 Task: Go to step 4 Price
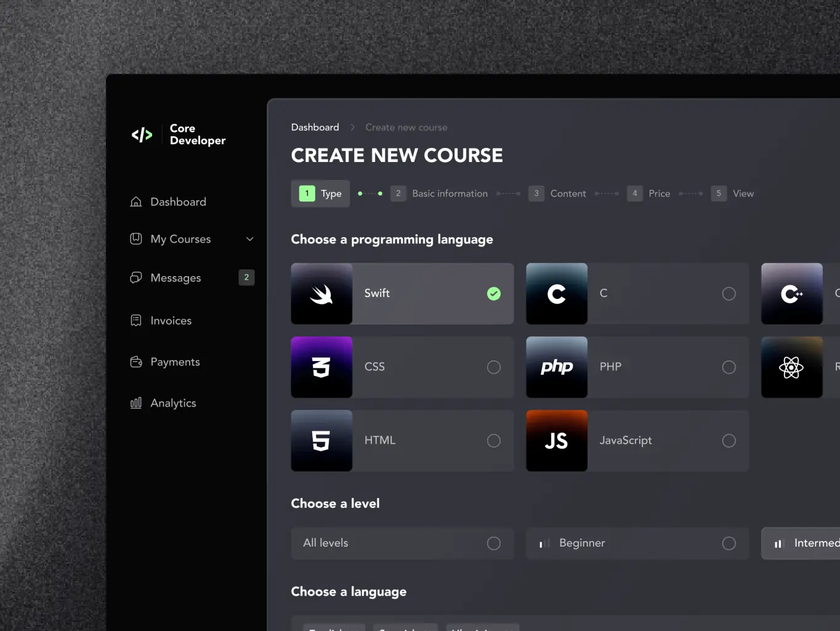(x=649, y=193)
